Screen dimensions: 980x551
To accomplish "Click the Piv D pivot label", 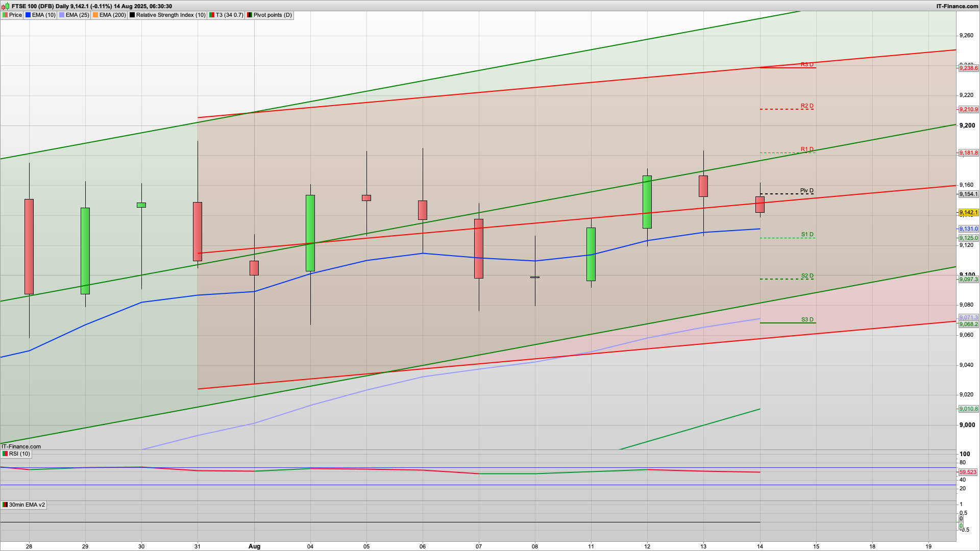I will (806, 191).
